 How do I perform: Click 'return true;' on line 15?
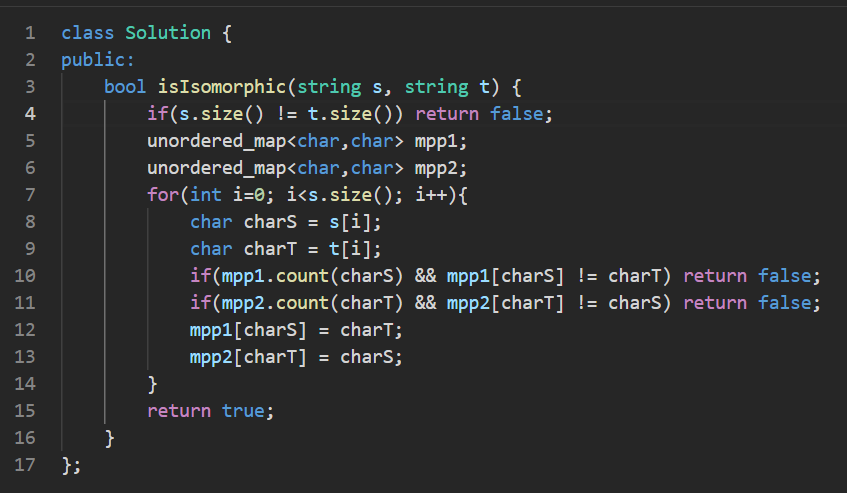[x=211, y=411]
